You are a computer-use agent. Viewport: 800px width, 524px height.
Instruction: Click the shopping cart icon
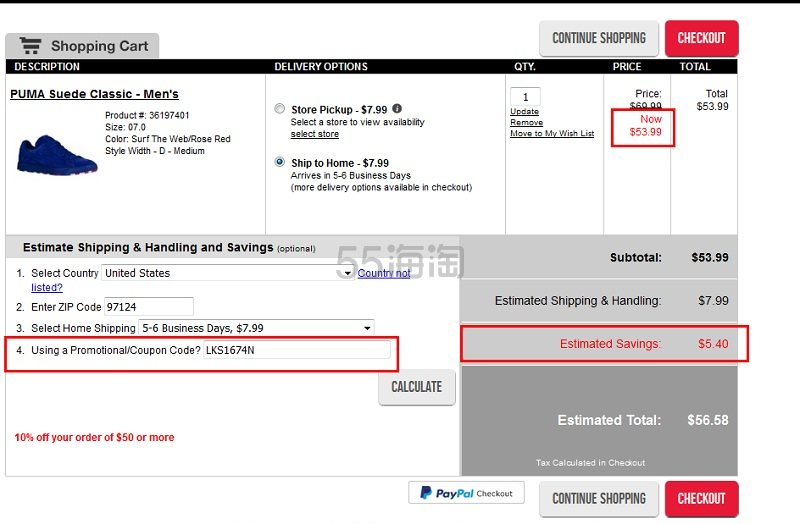point(30,45)
